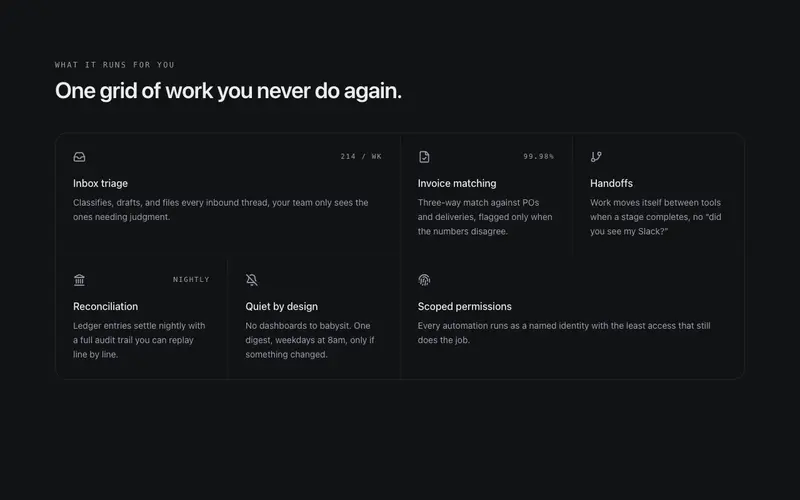The height and width of the screenshot is (500, 800).
Task: Select the Invoice matching heading
Action: coord(457,183)
